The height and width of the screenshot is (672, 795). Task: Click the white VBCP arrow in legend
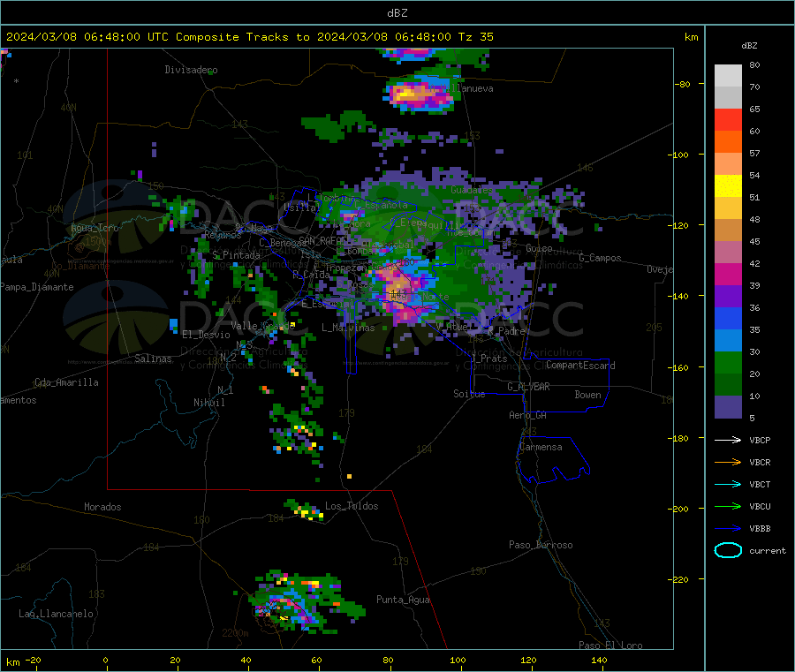click(x=728, y=440)
